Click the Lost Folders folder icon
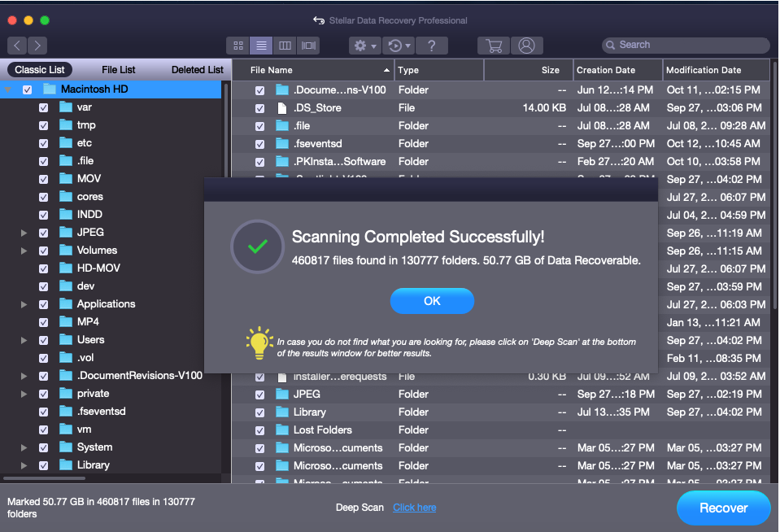780x532 pixels. coord(282,430)
